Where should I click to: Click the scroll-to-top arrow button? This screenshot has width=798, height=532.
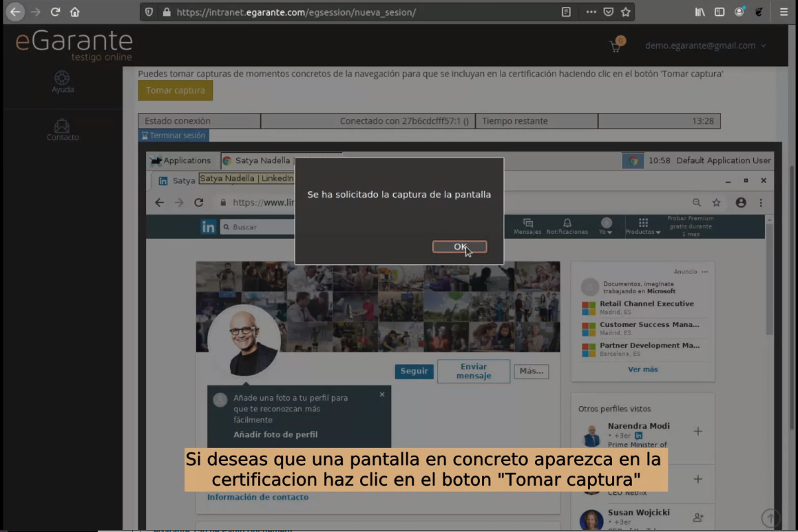(770, 518)
